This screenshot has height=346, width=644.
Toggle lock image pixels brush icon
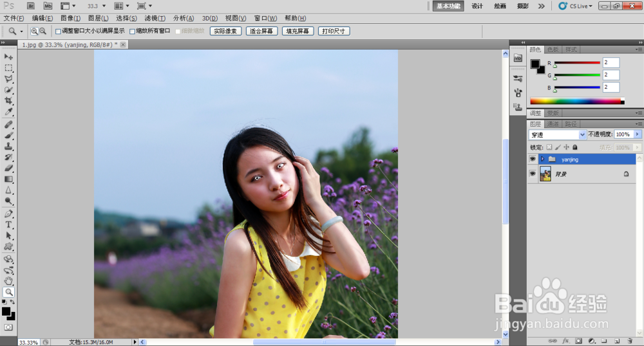pyautogui.click(x=558, y=147)
